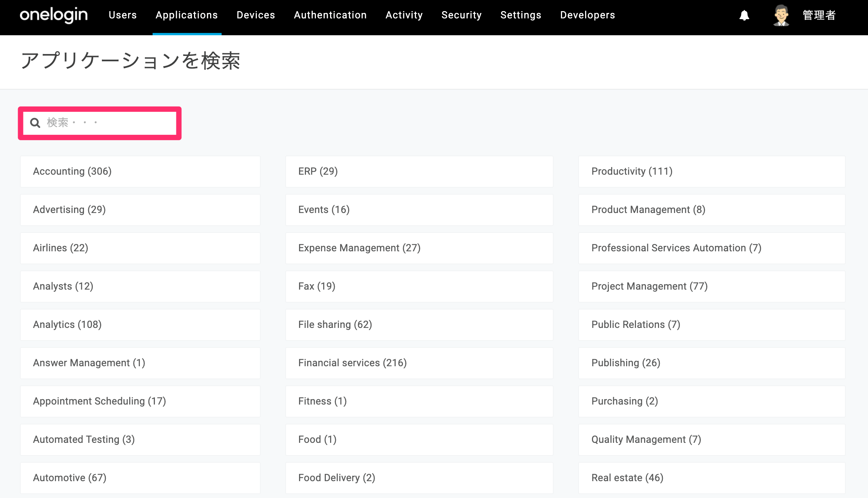
Task: Open Expense Management (27) category
Action: tap(419, 248)
